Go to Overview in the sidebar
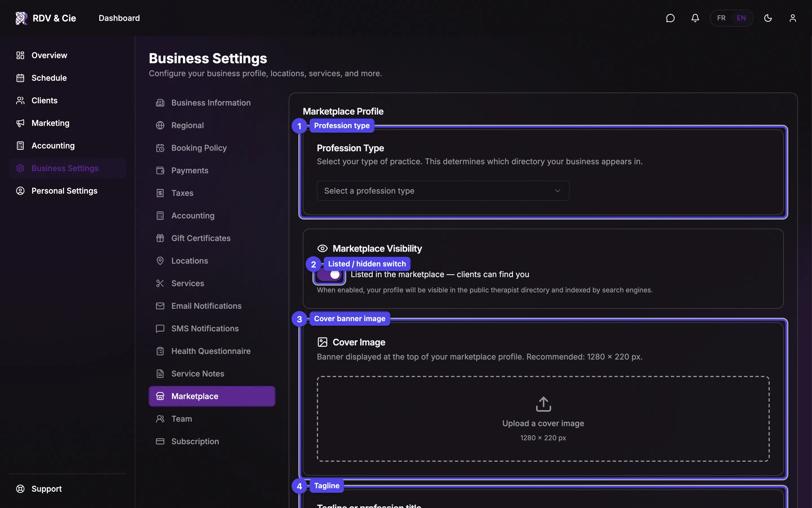The height and width of the screenshot is (508, 812). tap(67, 55)
